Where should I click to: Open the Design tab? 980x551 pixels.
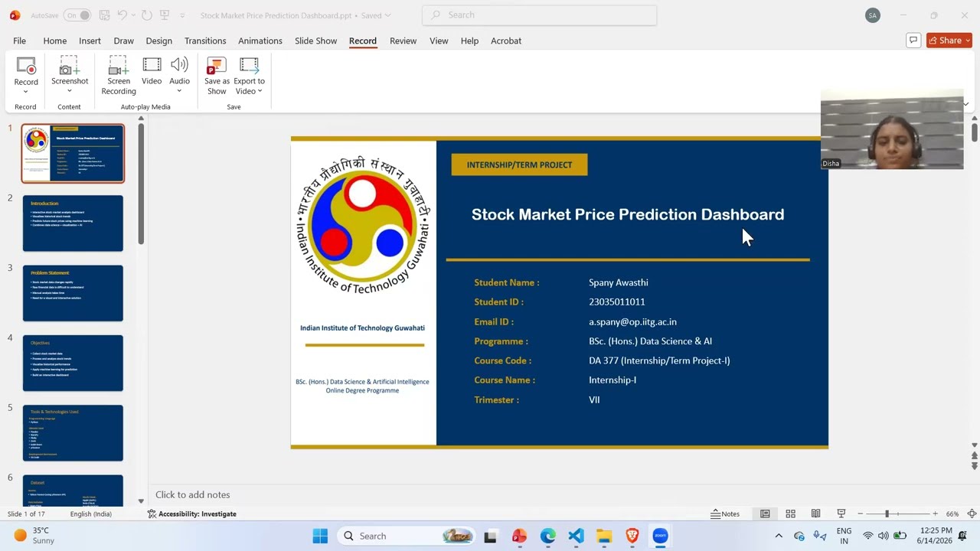point(158,41)
